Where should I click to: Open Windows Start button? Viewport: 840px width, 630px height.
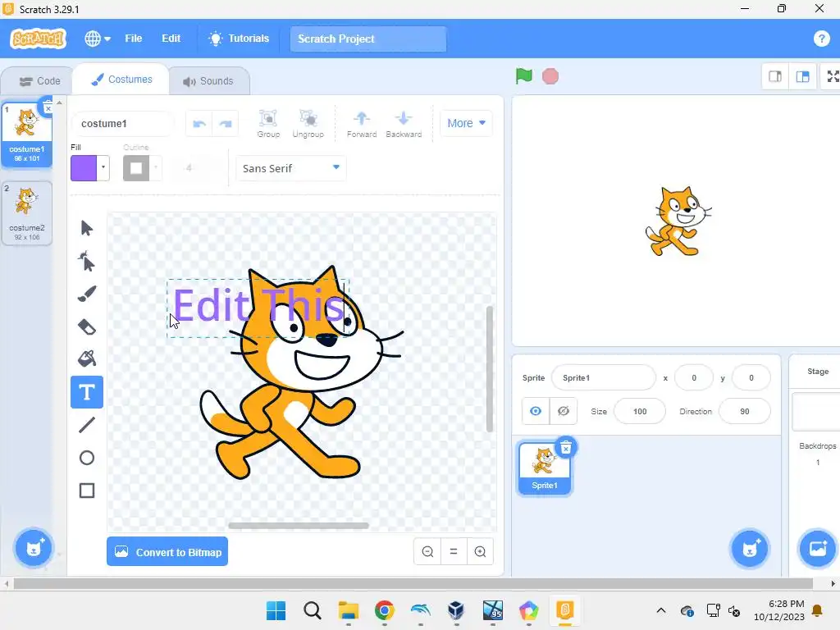point(276,610)
